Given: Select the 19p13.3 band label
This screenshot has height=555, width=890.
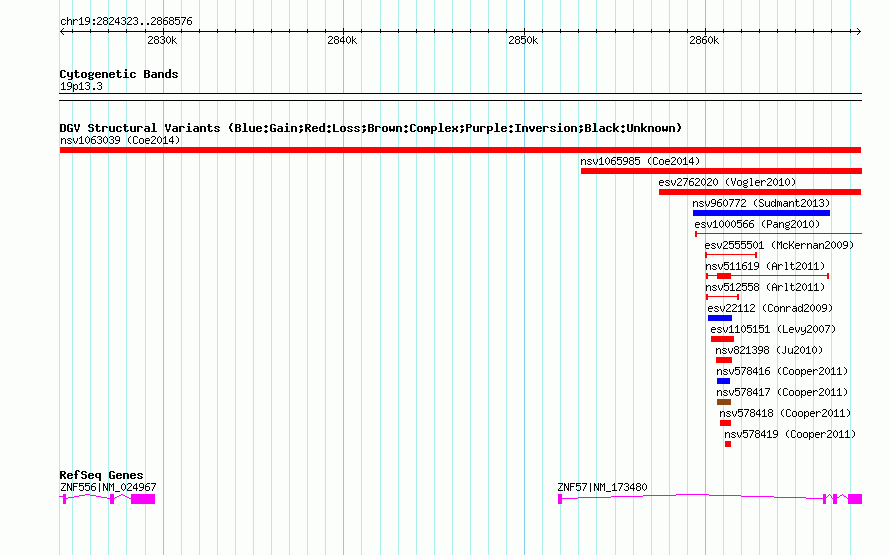Looking at the screenshot, I should pyautogui.click(x=81, y=86).
